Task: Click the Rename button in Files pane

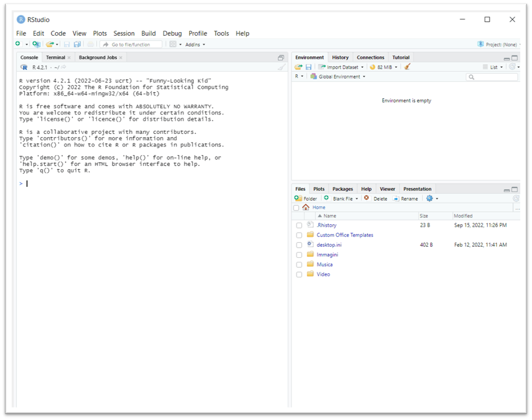Action: (x=405, y=198)
